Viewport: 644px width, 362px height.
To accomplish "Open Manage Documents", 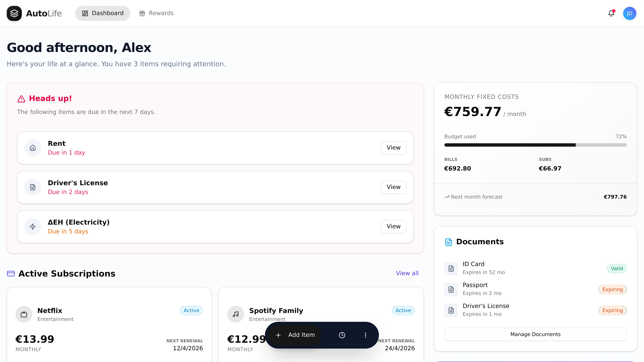I will click(x=535, y=334).
